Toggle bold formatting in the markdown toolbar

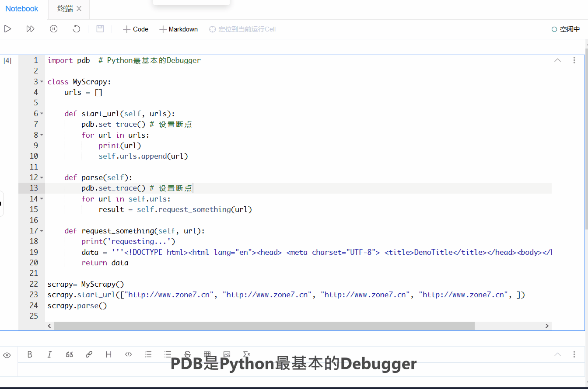tap(30, 354)
